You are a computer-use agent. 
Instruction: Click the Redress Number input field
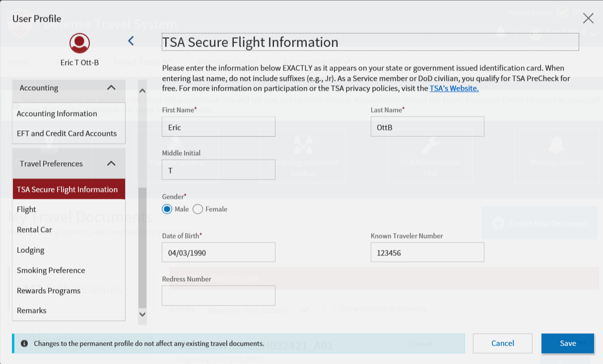pyautogui.click(x=218, y=296)
